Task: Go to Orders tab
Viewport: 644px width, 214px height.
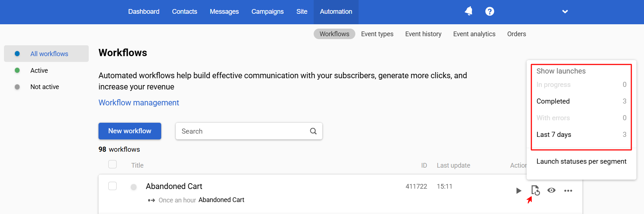Action: click(517, 34)
